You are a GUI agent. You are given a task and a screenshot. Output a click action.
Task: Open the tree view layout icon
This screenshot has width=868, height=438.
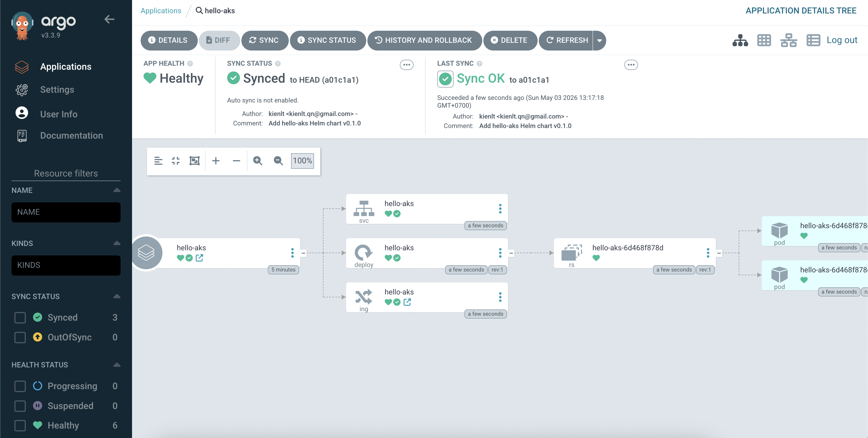coord(740,40)
